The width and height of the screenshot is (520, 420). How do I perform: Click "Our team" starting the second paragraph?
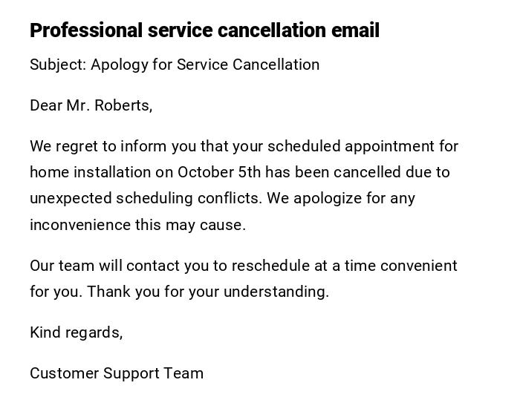point(56,266)
